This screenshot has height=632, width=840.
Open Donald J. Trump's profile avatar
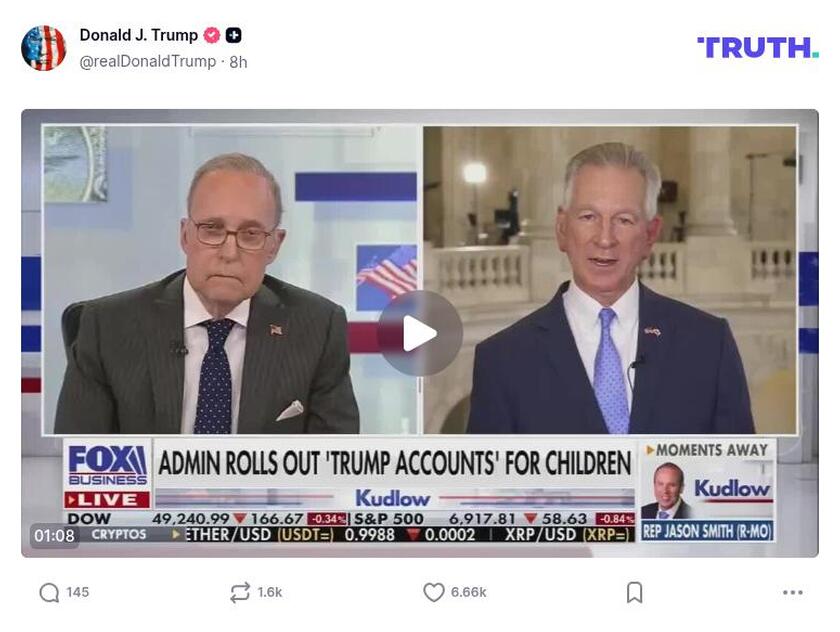coord(43,48)
